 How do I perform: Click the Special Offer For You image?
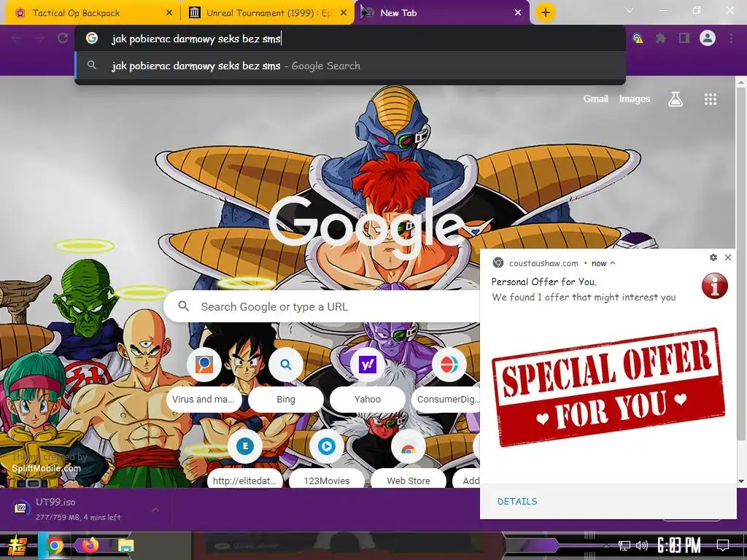[608, 387]
